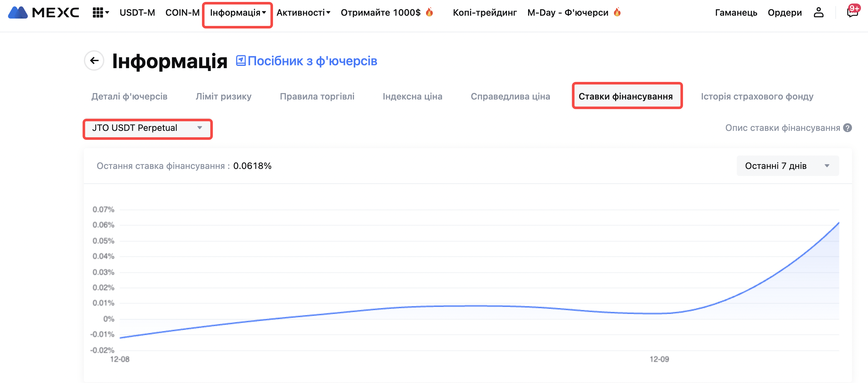Open the Індексна ціна tab

click(412, 96)
